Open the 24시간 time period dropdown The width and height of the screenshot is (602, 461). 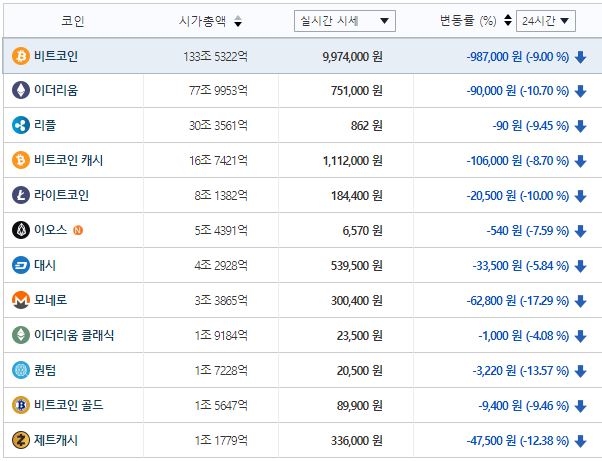[x=545, y=21]
